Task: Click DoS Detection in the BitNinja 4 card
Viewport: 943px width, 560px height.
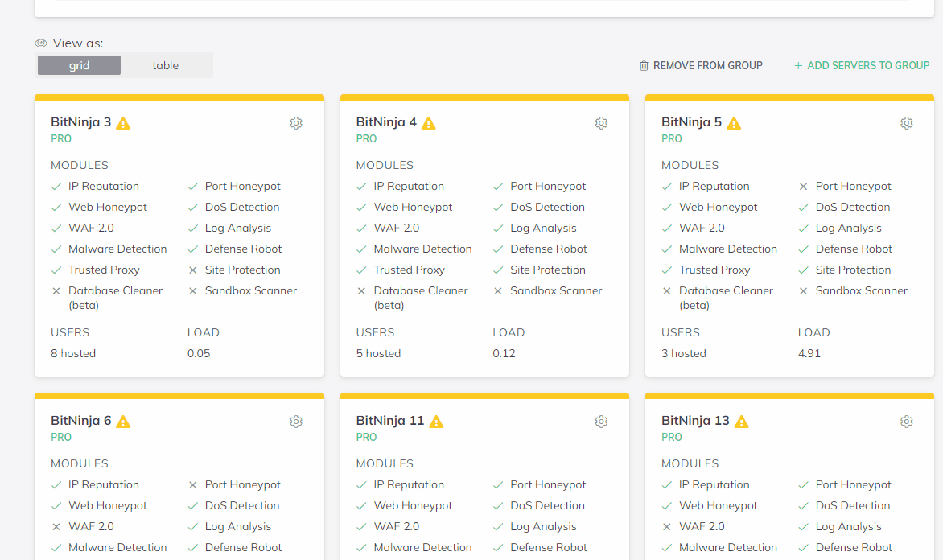Action: coord(548,208)
